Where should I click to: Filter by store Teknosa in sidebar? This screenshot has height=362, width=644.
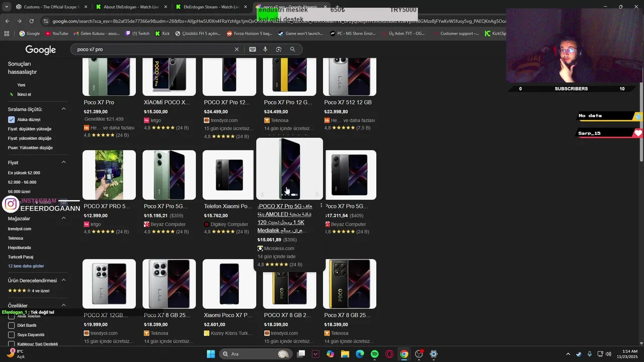tap(16, 238)
